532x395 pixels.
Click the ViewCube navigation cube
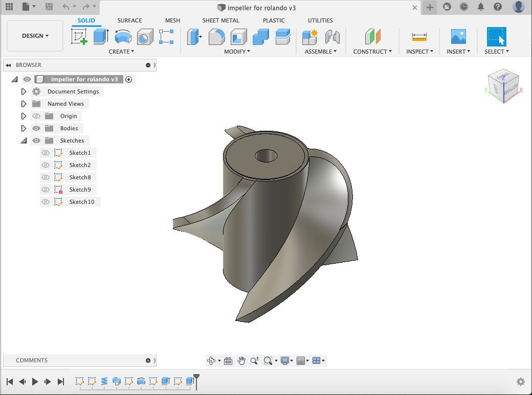[503, 85]
